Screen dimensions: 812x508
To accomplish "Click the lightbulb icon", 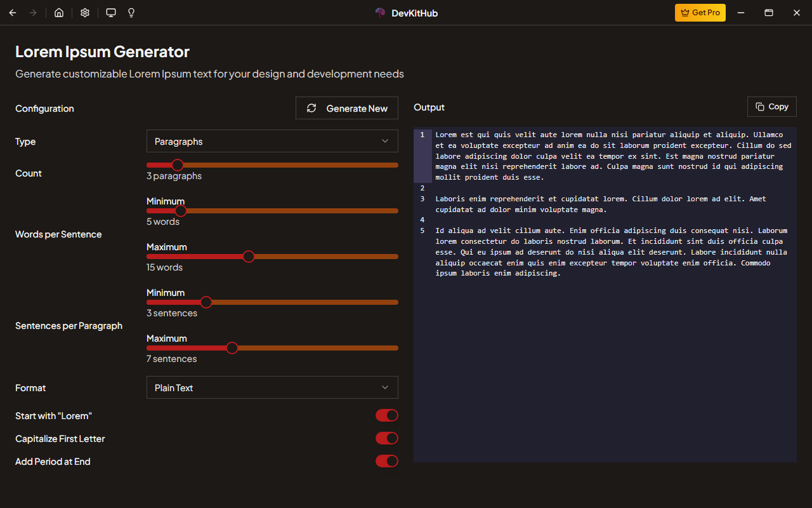I will 131,13.
